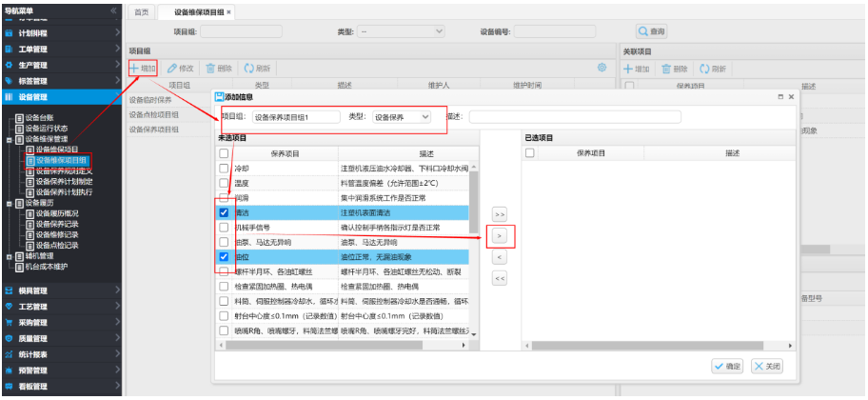
Task: Open the 类型 dropdown in search bar
Action: pyautogui.click(x=401, y=31)
